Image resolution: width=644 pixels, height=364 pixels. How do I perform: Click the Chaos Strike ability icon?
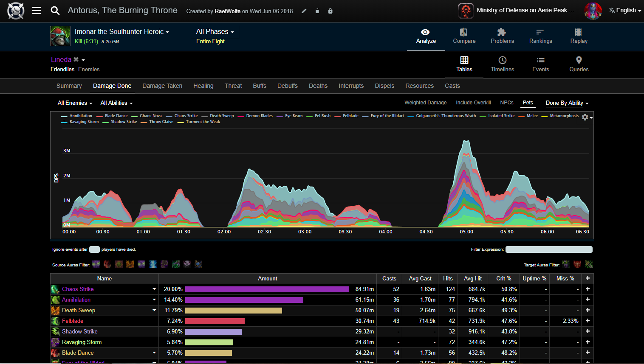tap(55, 289)
